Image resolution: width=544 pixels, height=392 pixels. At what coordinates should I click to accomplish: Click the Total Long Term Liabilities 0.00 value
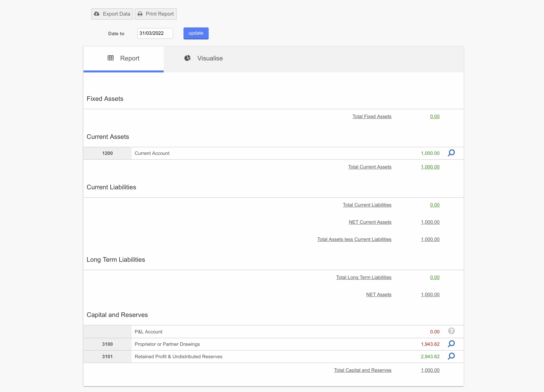click(435, 278)
